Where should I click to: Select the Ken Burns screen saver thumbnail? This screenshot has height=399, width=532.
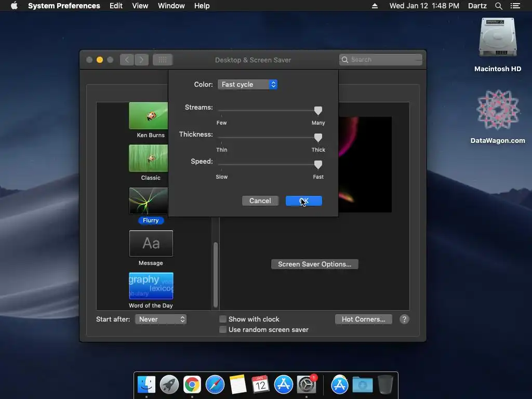coord(149,116)
